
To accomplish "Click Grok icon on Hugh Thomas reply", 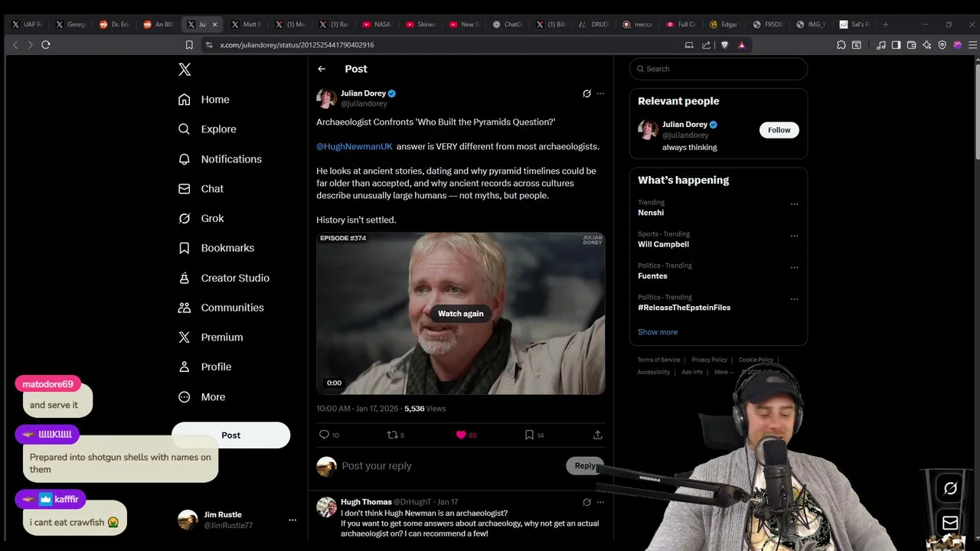I will 586,502.
